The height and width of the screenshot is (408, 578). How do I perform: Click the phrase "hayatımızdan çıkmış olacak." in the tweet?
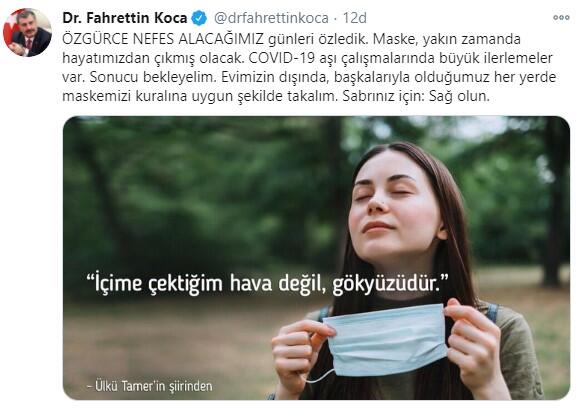pyautogui.click(x=153, y=58)
